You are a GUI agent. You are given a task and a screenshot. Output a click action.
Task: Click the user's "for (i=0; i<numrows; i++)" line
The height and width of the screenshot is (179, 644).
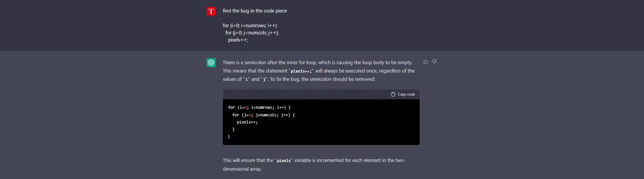(250, 26)
